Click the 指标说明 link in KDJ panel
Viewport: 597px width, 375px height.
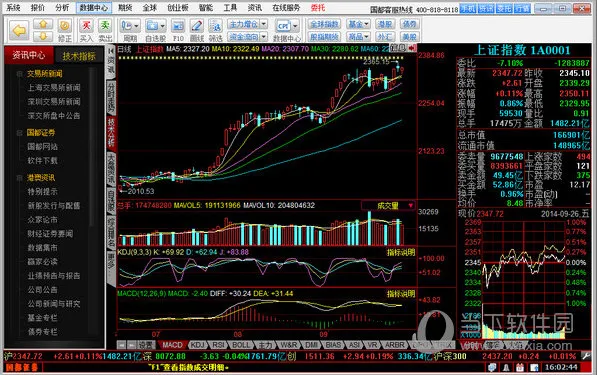401,252
